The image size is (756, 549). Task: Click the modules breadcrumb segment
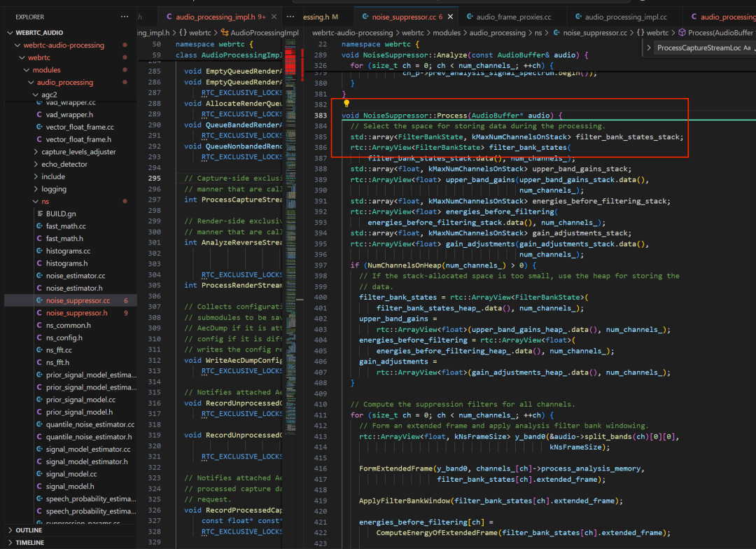coord(447,33)
